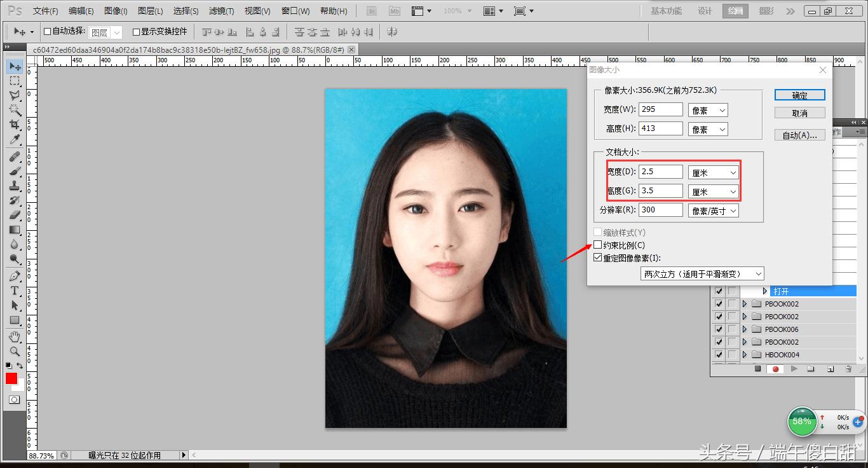Select the Move tool

(x=14, y=65)
